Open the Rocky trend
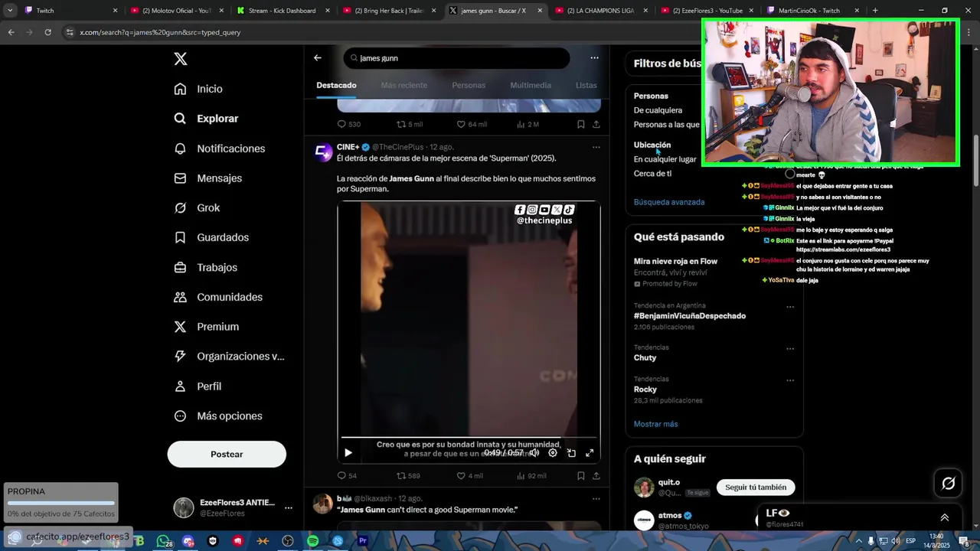Image resolution: width=980 pixels, height=551 pixels. (x=645, y=390)
